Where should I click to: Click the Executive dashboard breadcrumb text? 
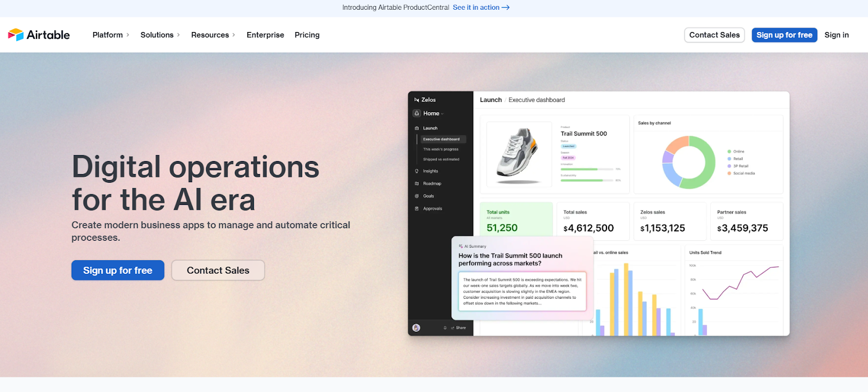(x=537, y=100)
